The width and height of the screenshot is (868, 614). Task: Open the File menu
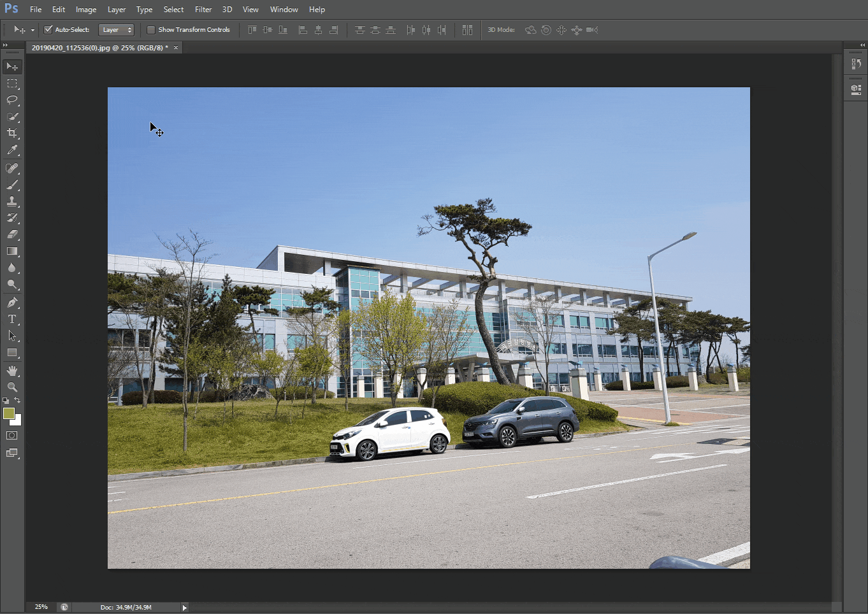[x=36, y=10]
